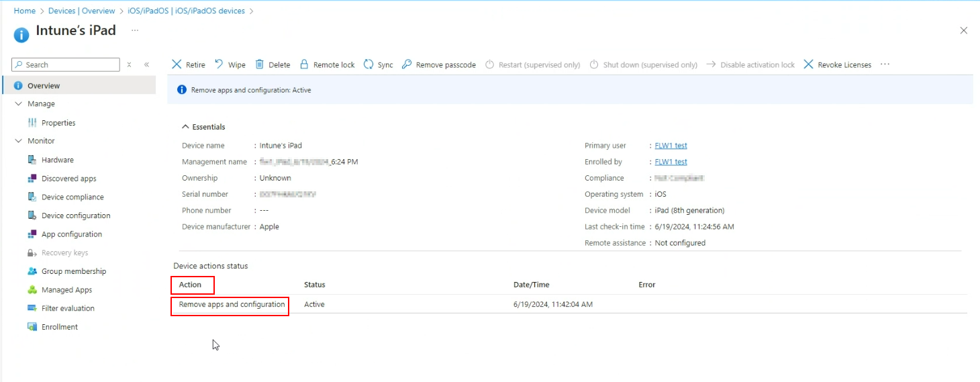Image resolution: width=980 pixels, height=382 pixels.
Task: Click the Managed Apps icon
Action: pyautogui.click(x=32, y=290)
